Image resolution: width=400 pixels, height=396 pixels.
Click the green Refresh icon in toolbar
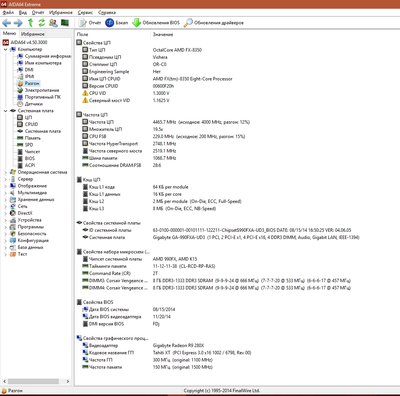point(42,23)
